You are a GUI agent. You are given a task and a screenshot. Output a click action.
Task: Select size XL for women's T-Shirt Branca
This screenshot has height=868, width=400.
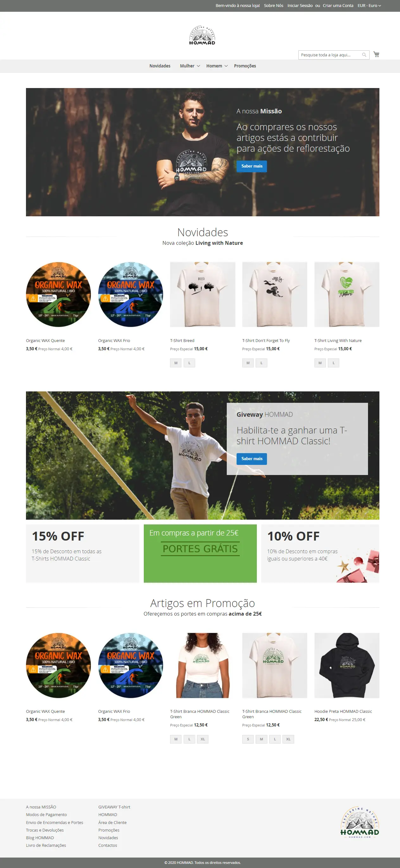click(203, 739)
